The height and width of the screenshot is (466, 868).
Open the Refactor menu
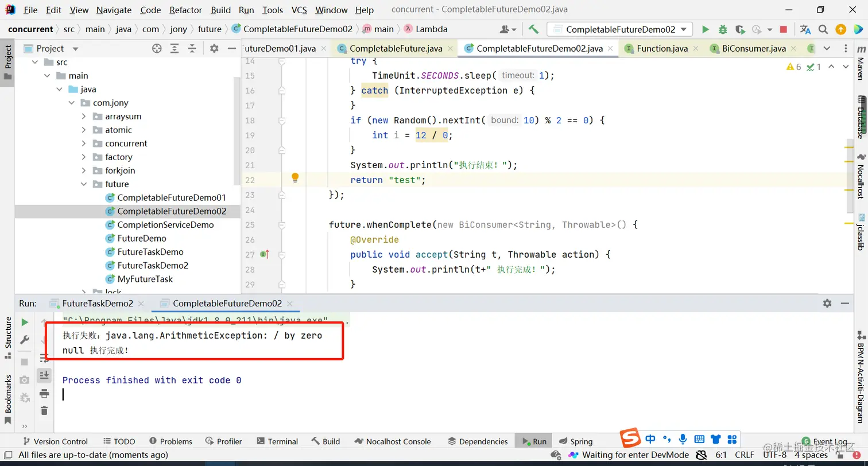[186, 10]
